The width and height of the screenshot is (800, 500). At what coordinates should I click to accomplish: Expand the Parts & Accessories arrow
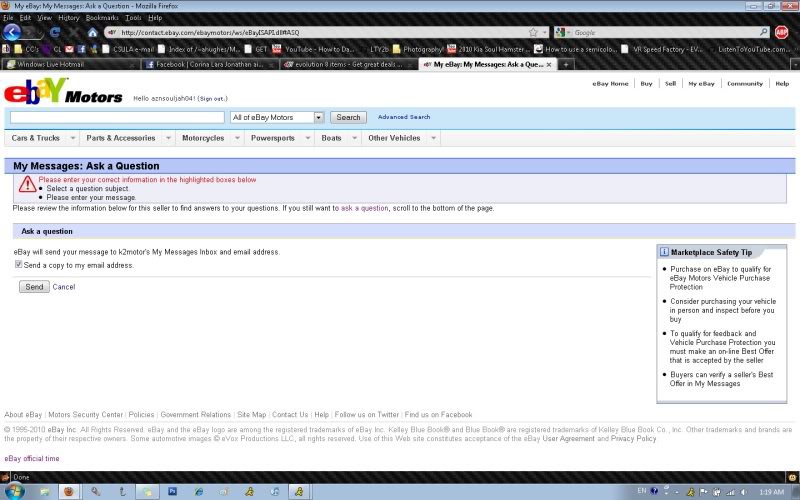tap(168, 138)
